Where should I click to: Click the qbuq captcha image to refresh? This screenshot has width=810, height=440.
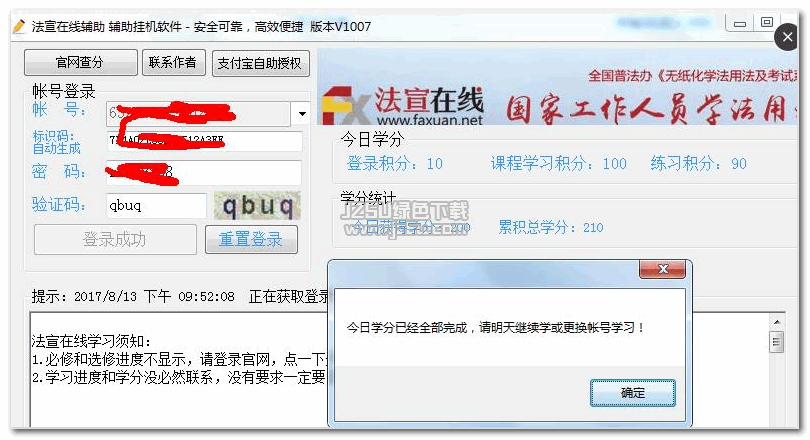pos(257,206)
